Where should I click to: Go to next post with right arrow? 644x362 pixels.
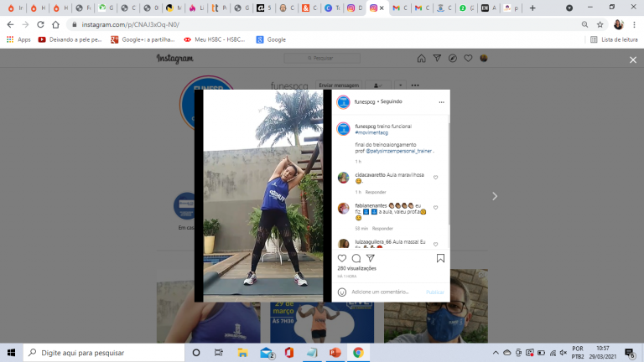point(495,196)
